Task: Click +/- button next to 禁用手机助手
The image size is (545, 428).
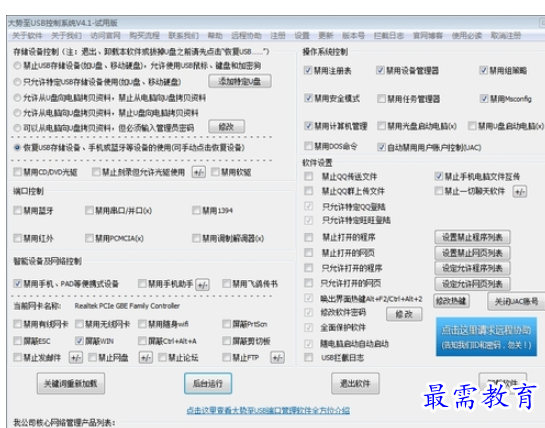Action: tap(203, 285)
